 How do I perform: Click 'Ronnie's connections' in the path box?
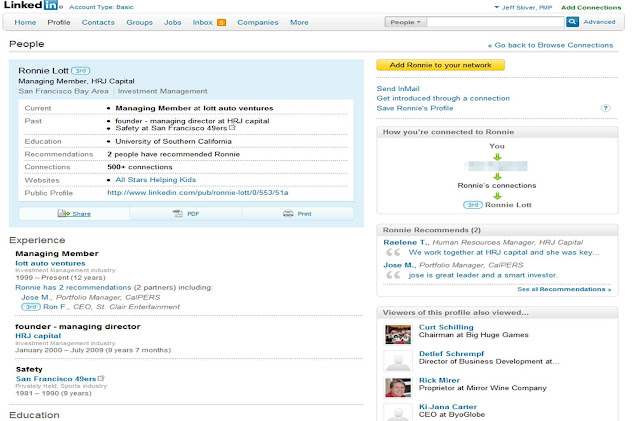click(497, 185)
